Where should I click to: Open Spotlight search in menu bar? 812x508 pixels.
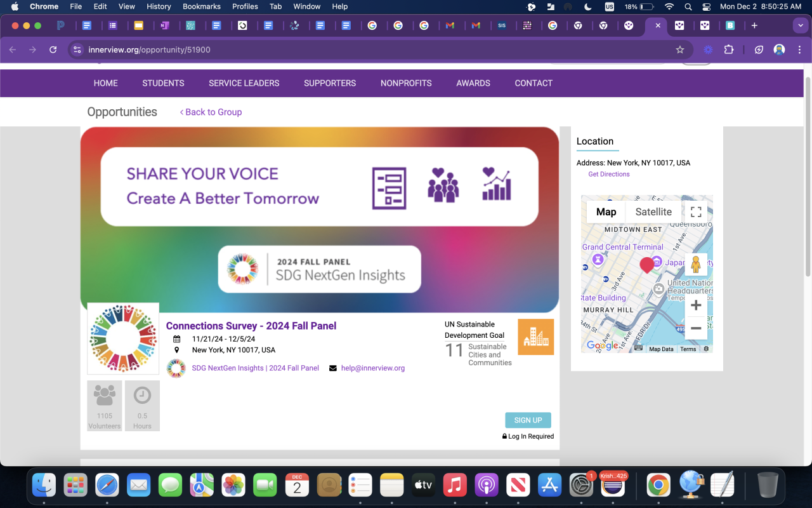688,6
